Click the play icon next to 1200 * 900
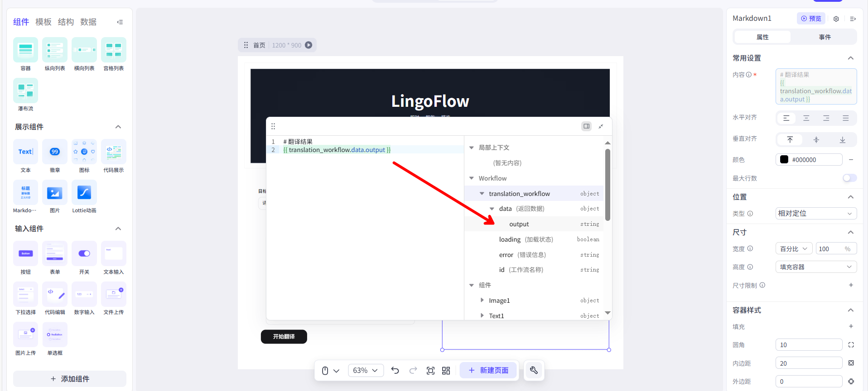The image size is (868, 391). click(309, 45)
